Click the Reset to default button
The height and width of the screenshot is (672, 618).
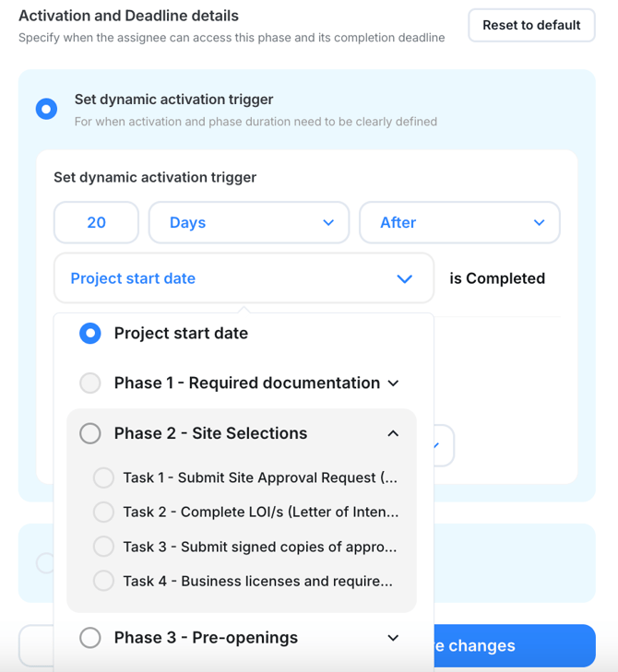click(x=531, y=25)
